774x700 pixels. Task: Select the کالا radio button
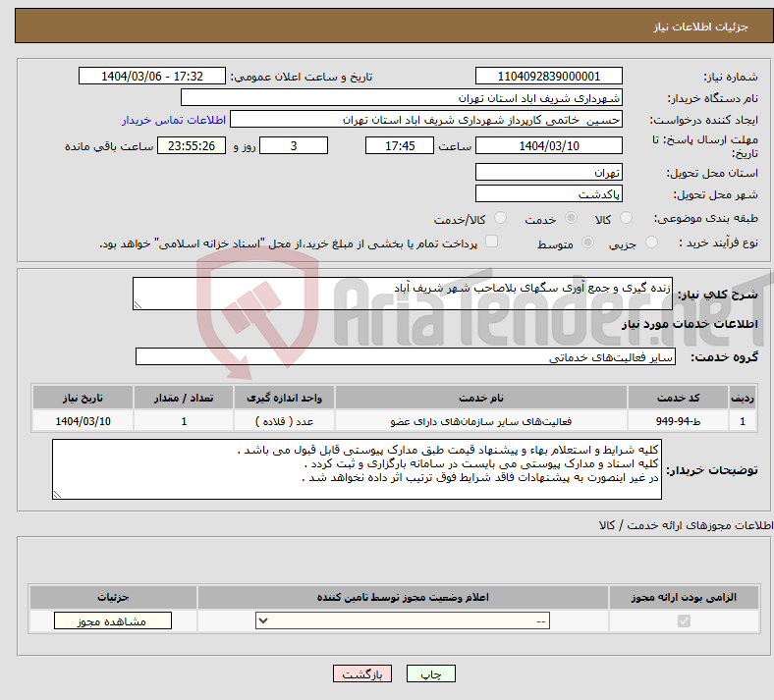[x=626, y=218]
